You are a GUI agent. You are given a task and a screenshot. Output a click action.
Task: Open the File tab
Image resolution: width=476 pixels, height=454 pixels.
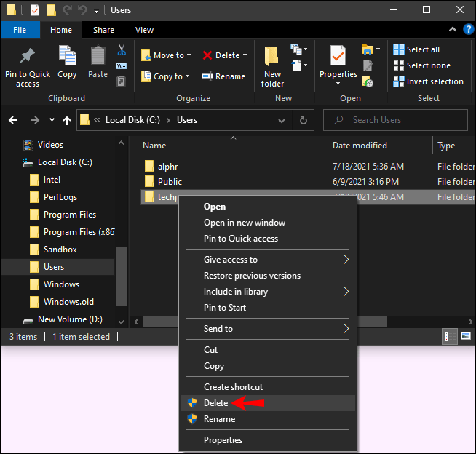click(20, 30)
